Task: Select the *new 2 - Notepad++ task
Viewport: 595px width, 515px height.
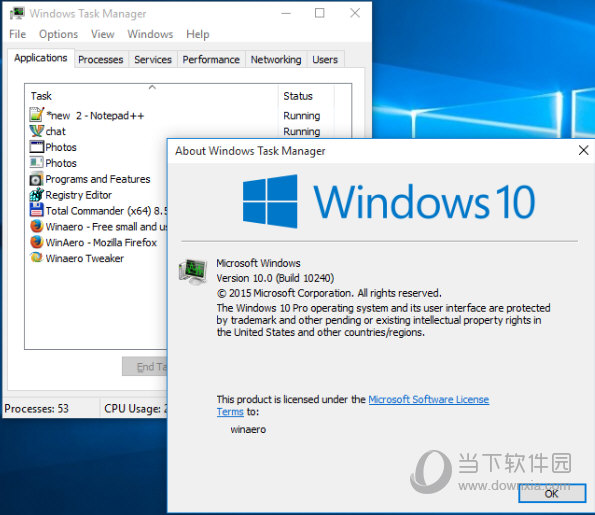Action: pyautogui.click(x=95, y=115)
